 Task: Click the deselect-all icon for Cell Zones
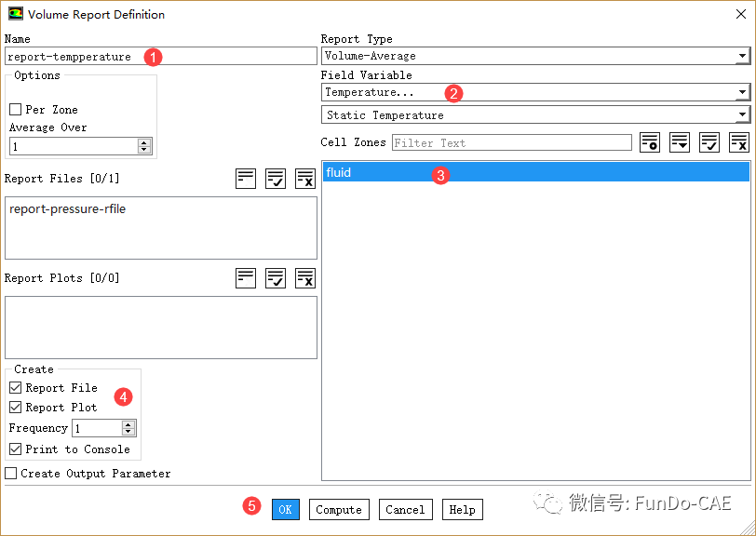pos(739,142)
